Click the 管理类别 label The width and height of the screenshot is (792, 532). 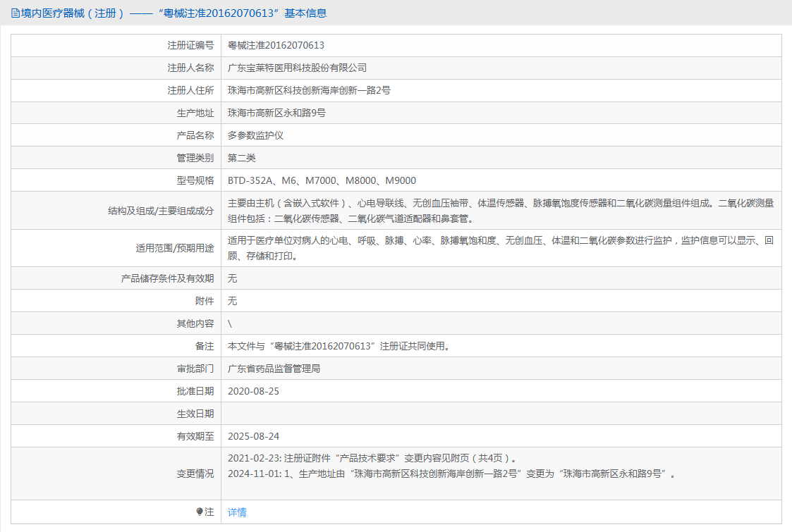coord(195,158)
